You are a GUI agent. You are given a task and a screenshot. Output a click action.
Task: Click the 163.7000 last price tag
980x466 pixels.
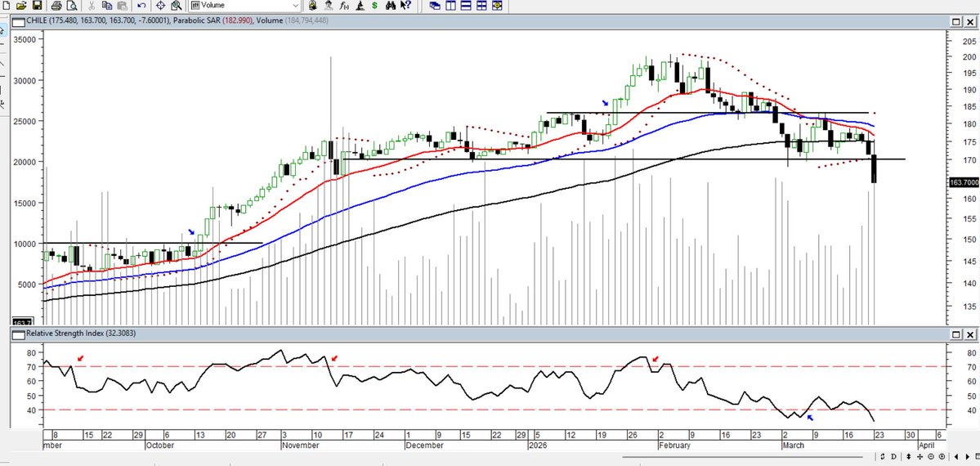(x=964, y=182)
